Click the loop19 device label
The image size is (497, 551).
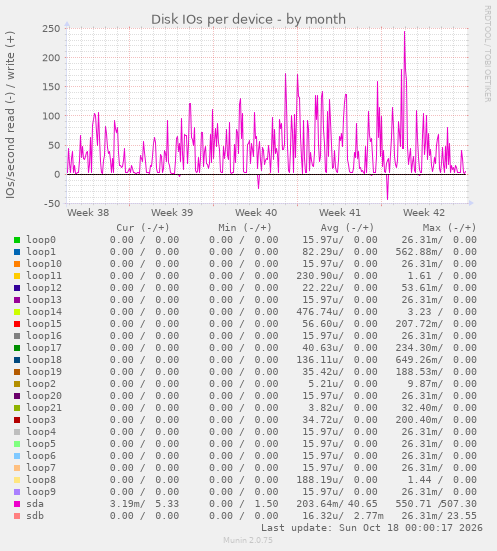coord(44,372)
